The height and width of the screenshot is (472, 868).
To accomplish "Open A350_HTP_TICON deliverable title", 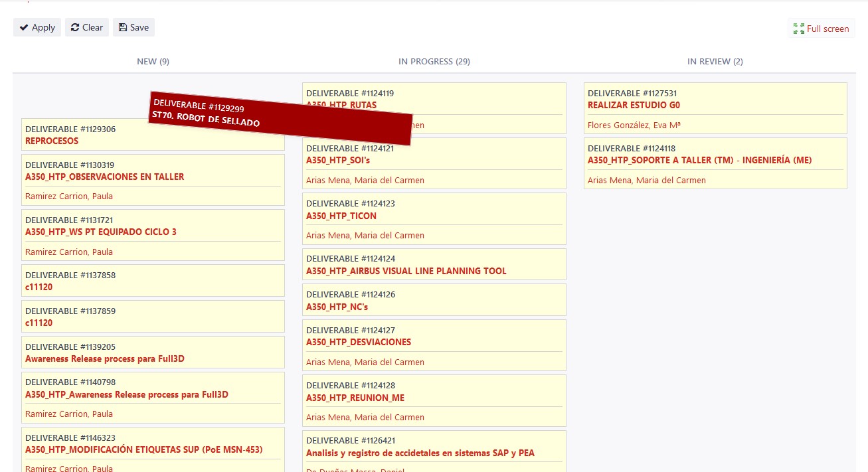I will tap(341, 216).
